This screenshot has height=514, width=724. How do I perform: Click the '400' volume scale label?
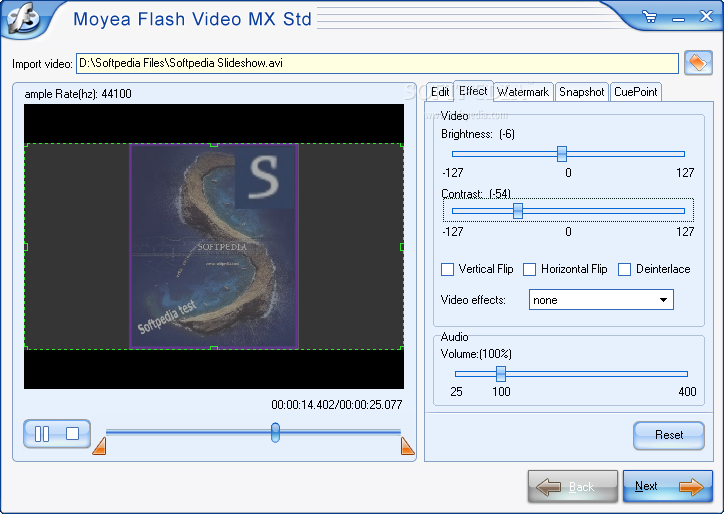tap(687, 392)
